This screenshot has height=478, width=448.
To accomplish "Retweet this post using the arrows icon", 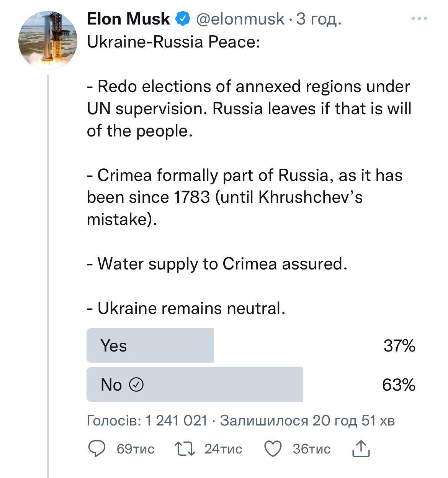I will 185,449.
